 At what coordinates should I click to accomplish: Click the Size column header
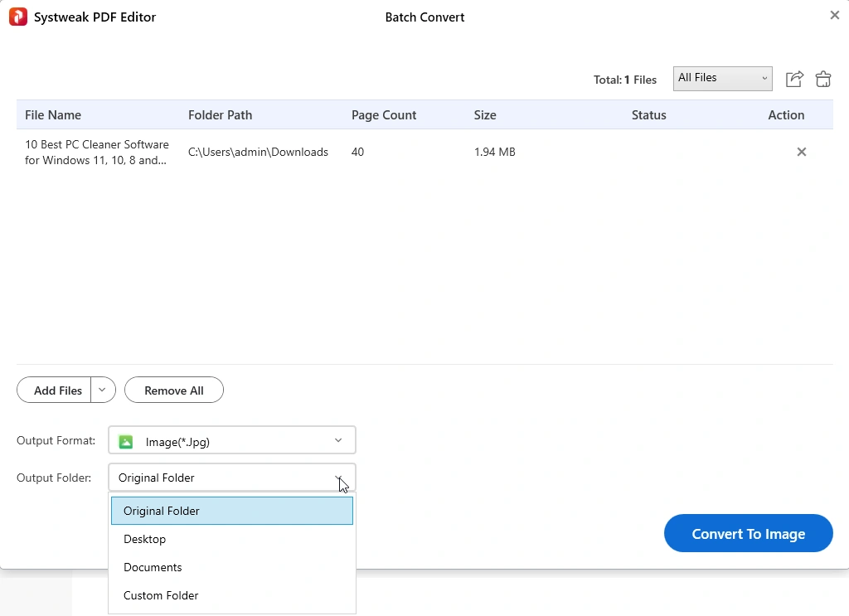pyautogui.click(x=485, y=114)
